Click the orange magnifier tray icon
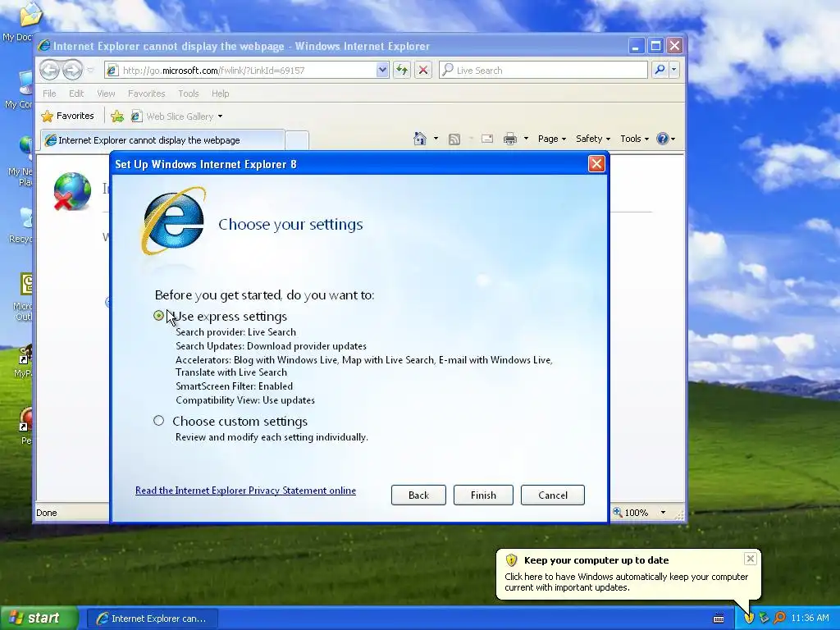The width and height of the screenshot is (840, 630). coord(779,618)
